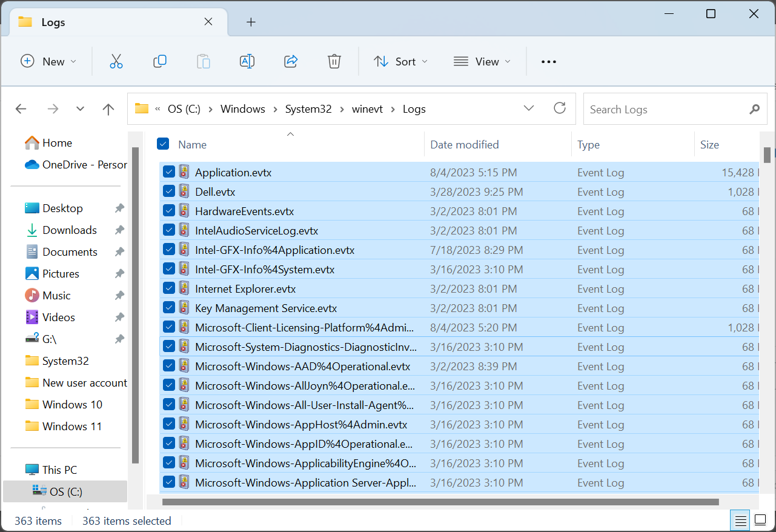Image resolution: width=776 pixels, height=532 pixels.
Task: Click the Share icon in toolbar
Action: click(291, 61)
